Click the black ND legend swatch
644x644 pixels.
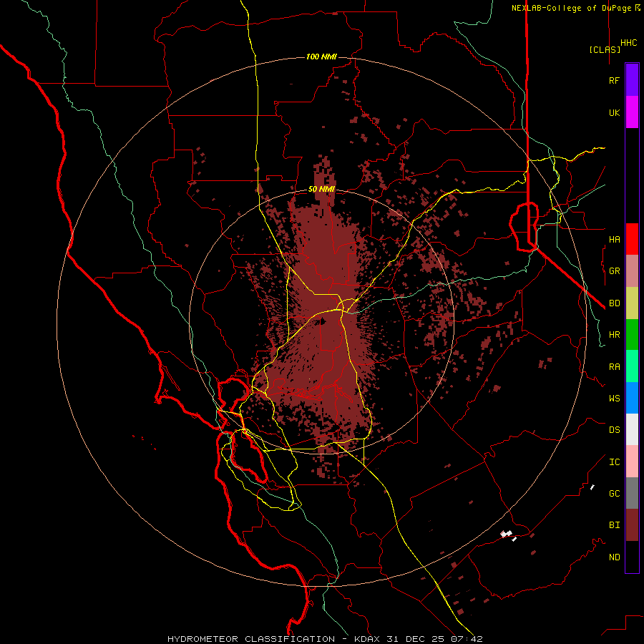tap(632, 557)
